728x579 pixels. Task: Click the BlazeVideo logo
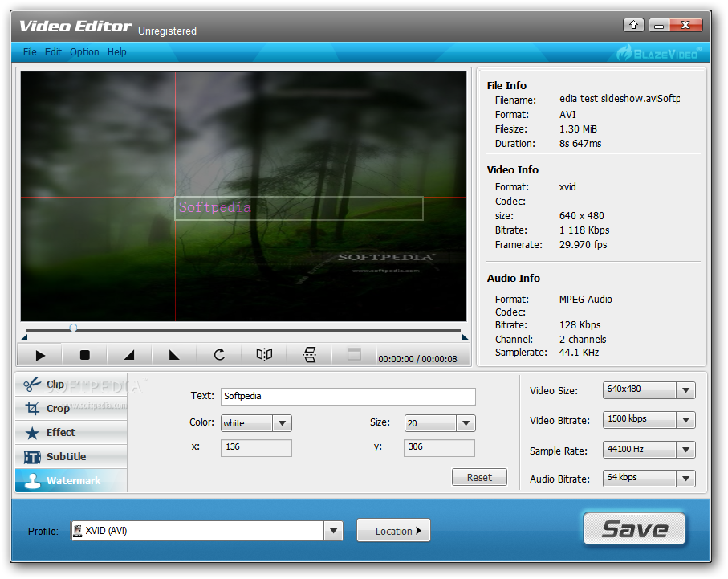pyautogui.click(x=658, y=52)
